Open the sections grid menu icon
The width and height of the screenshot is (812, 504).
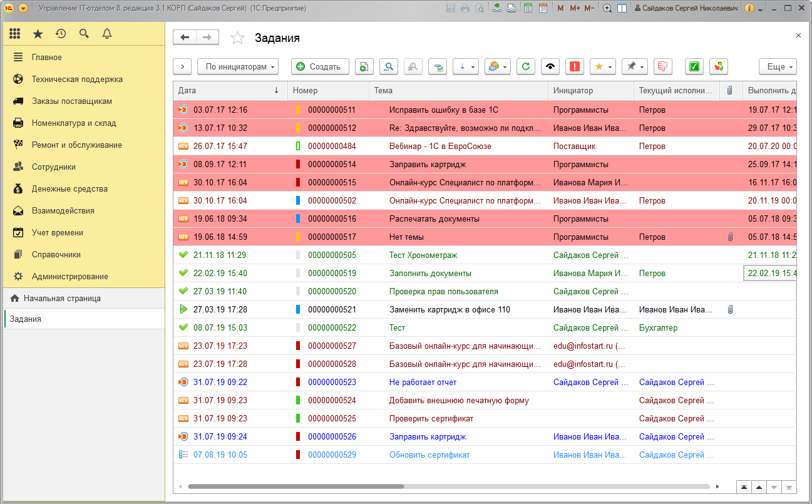(x=14, y=34)
